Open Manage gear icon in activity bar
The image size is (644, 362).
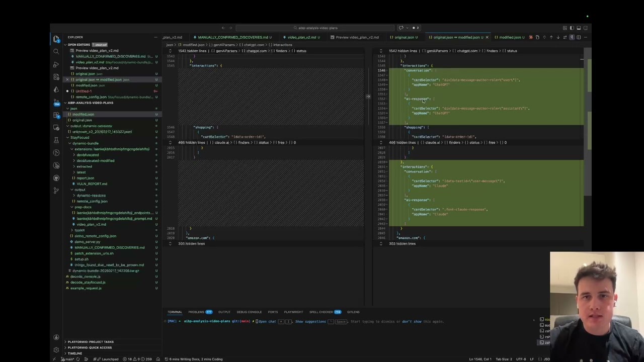coord(56,349)
